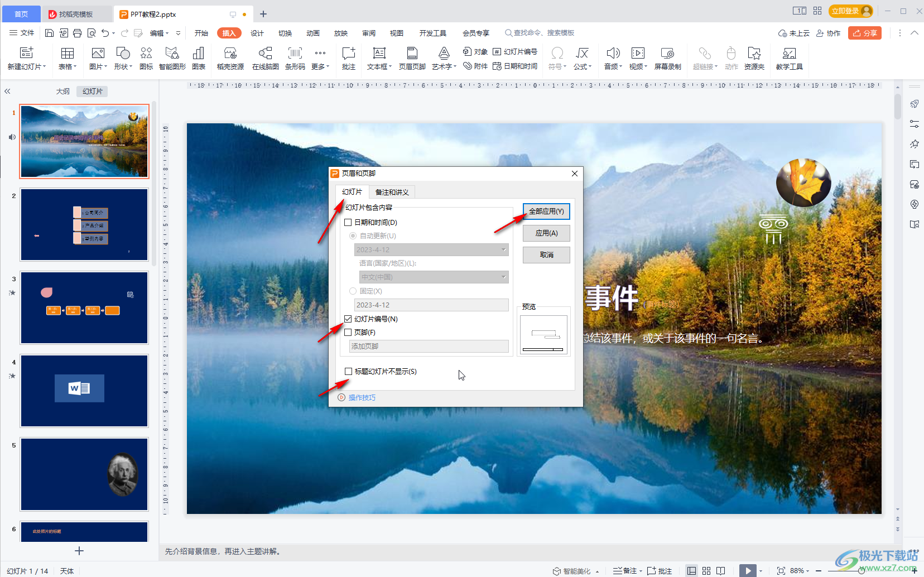Select the fixed (固定) date radio button
Image resolution: width=924 pixels, height=577 pixels.
coord(353,291)
